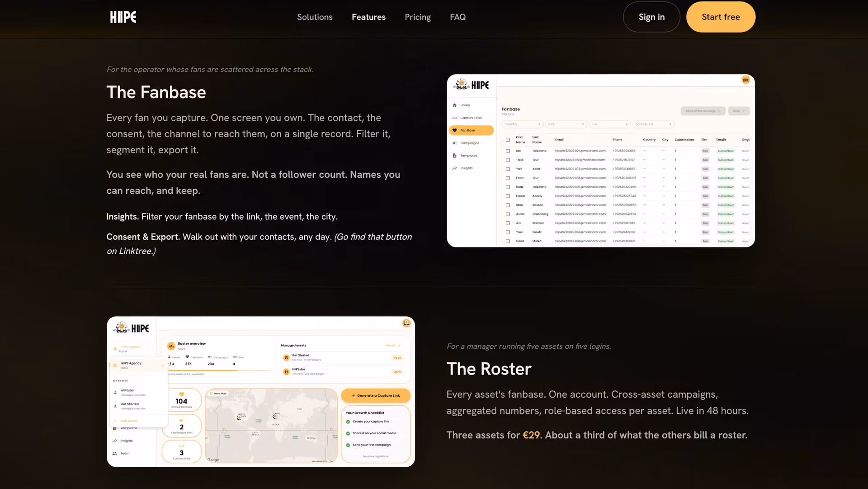Image resolution: width=868 pixels, height=489 pixels.
Task: Click 'The Fanbase' heading text
Action: [x=156, y=92]
